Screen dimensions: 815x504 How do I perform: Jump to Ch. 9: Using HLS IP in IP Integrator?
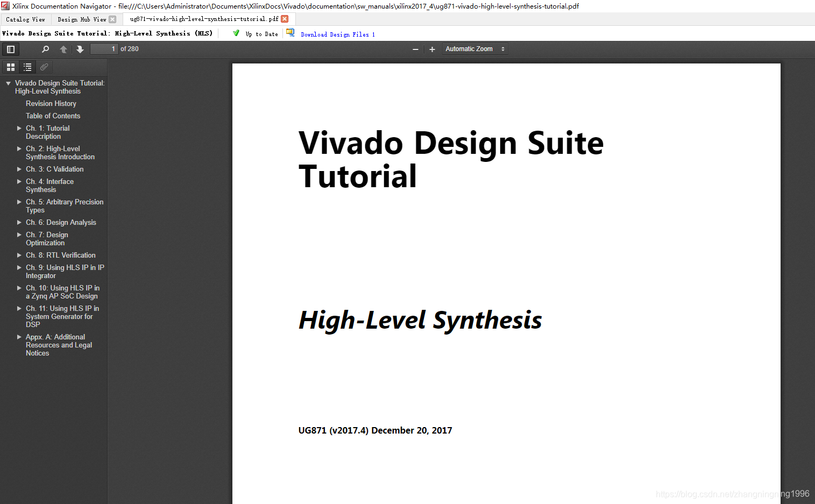click(x=65, y=272)
